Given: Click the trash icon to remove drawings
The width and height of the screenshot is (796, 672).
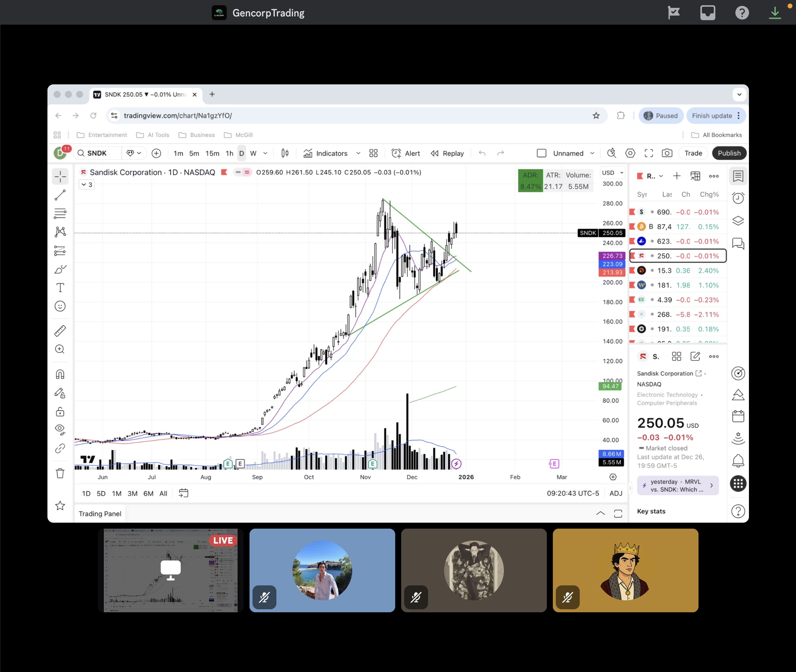Looking at the screenshot, I should (x=60, y=473).
